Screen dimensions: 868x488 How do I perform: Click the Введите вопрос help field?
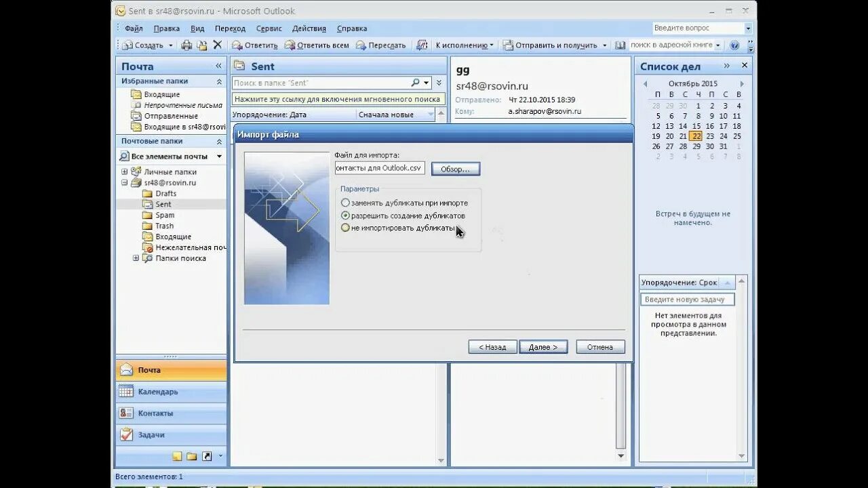click(698, 28)
